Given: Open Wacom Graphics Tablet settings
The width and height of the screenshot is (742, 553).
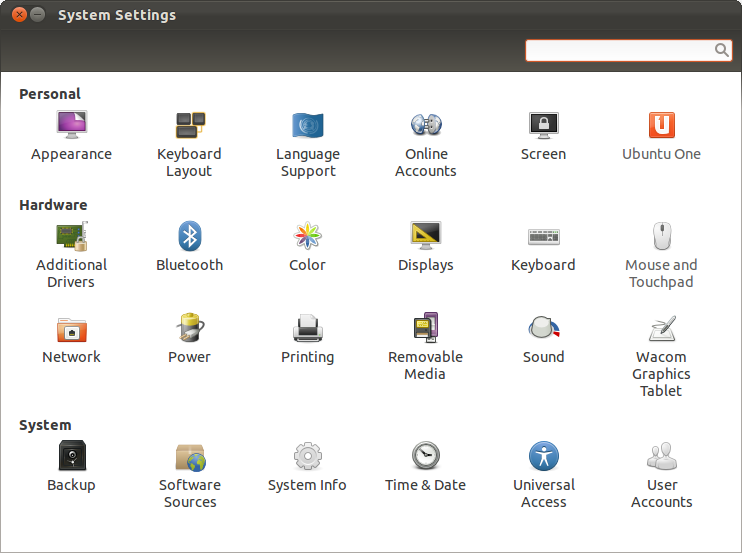Looking at the screenshot, I should click(x=661, y=329).
